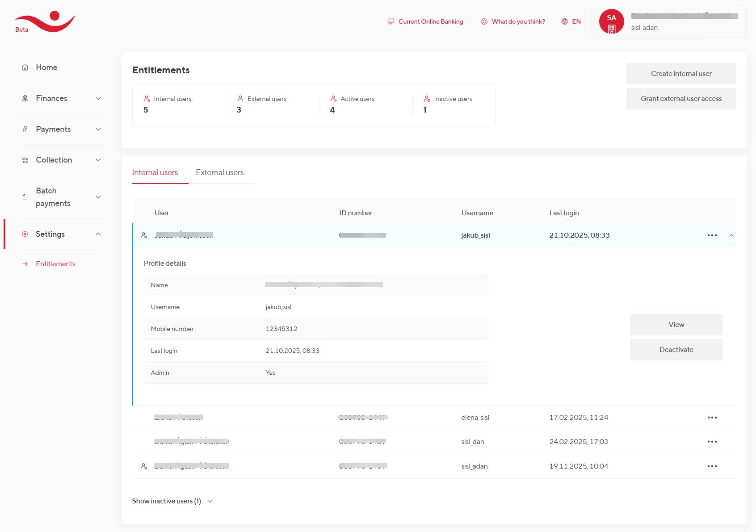Screen dimensions: 756x532
Task: Open three-dot menu for sisl_adan row
Action: click(712, 466)
